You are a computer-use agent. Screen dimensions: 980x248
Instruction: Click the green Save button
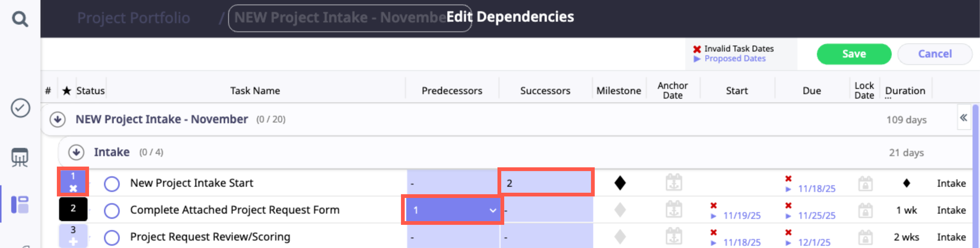tap(853, 54)
